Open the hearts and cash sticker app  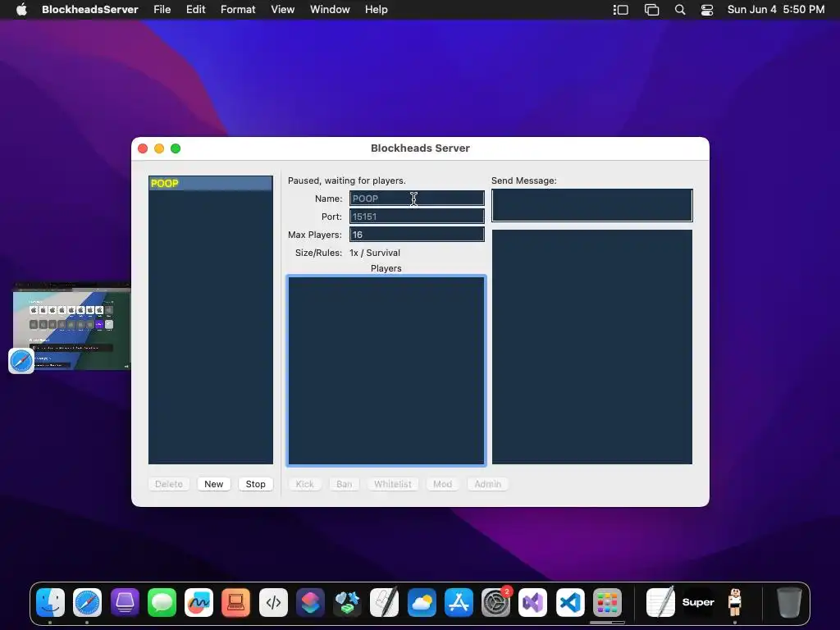pos(347,602)
